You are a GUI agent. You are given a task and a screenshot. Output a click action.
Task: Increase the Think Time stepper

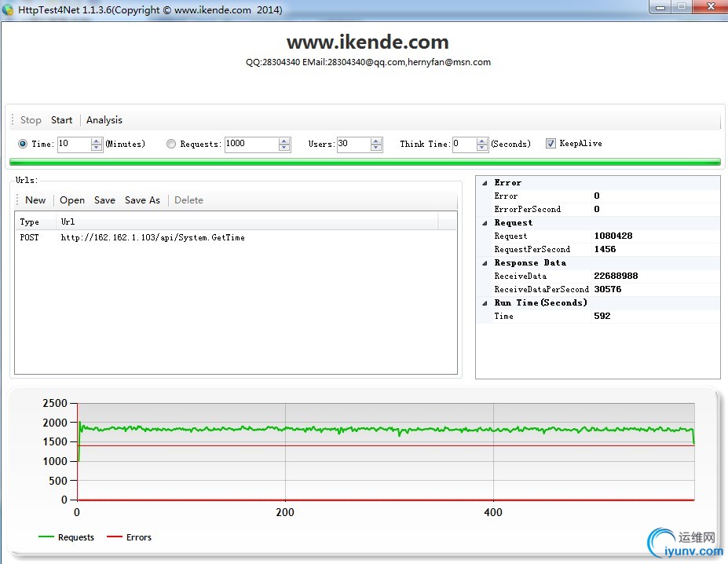[x=482, y=141]
